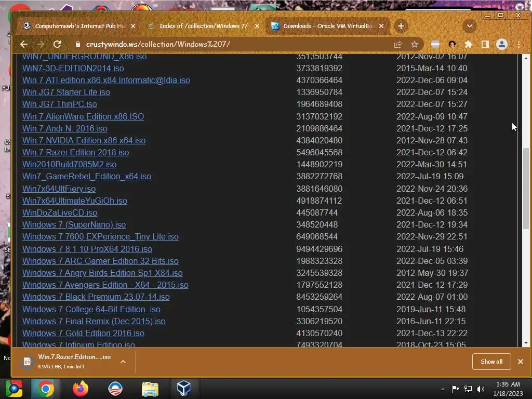Open Win.7.AlienWare.Edition.x86.ISO link
532x399 pixels.
(83, 116)
